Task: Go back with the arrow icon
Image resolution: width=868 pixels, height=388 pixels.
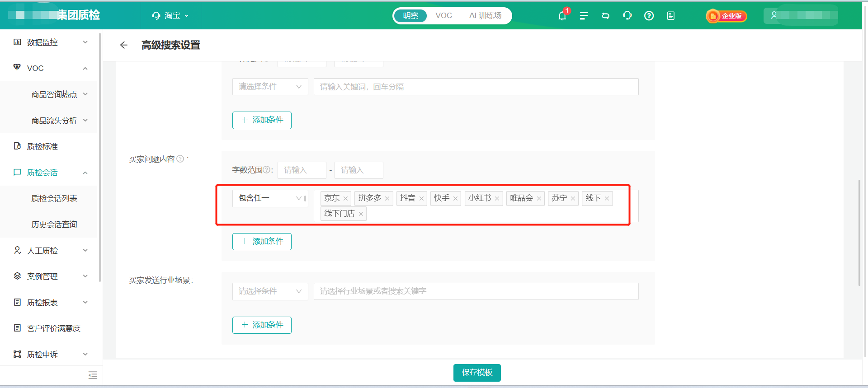Action: pos(123,45)
